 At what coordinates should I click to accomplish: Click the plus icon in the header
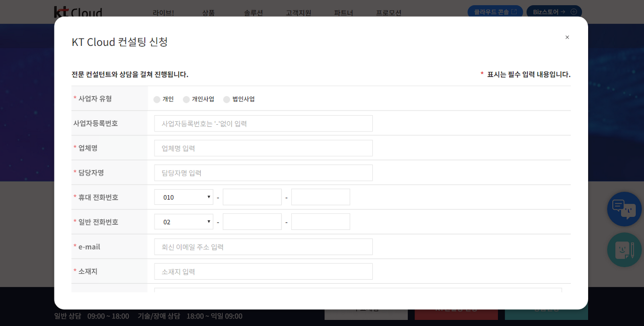(574, 12)
